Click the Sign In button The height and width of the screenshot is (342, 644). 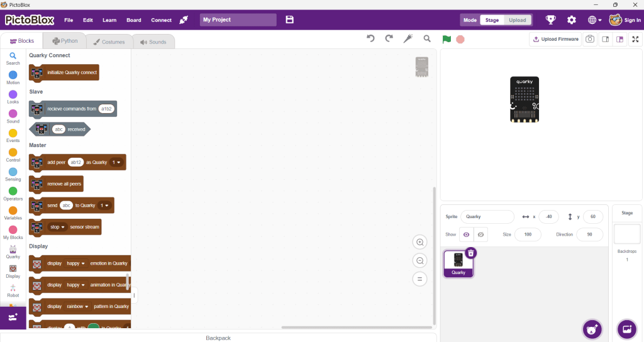[625, 20]
